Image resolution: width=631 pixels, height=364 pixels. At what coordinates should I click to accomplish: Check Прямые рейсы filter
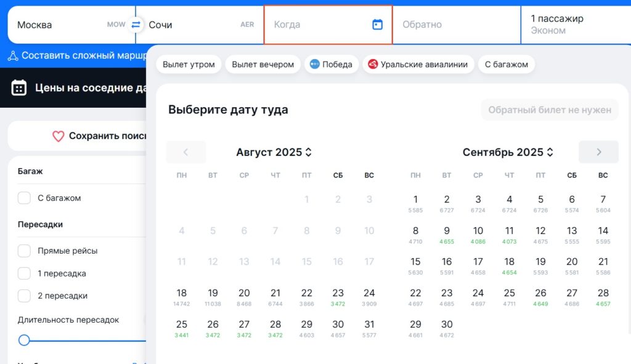(x=24, y=251)
